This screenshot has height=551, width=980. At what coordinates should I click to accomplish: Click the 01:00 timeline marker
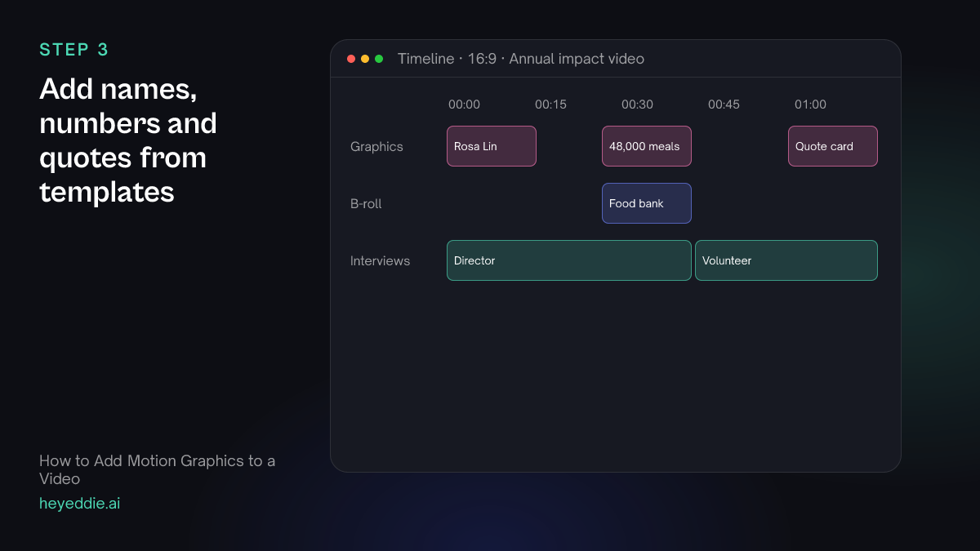click(x=810, y=104)
